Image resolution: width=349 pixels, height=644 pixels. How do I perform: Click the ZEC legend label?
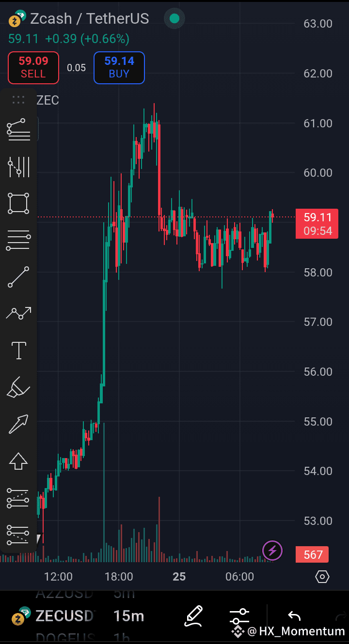point(48,100)
